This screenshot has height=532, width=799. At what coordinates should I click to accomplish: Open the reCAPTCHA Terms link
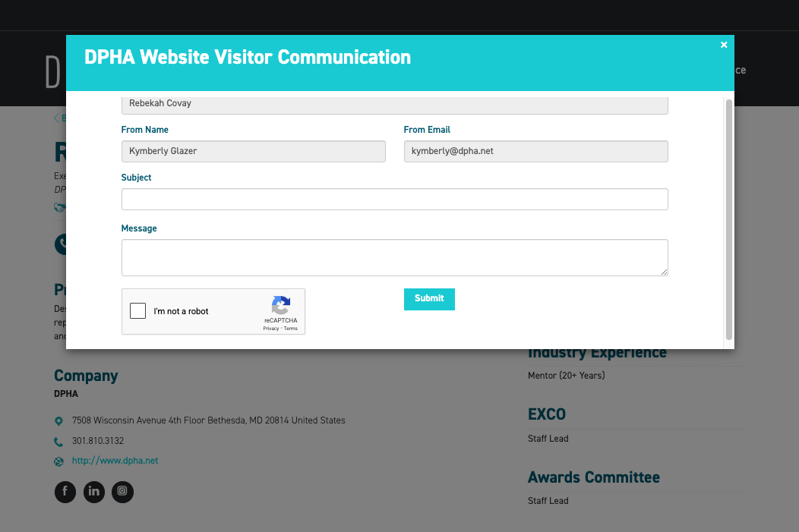(291, 329)
